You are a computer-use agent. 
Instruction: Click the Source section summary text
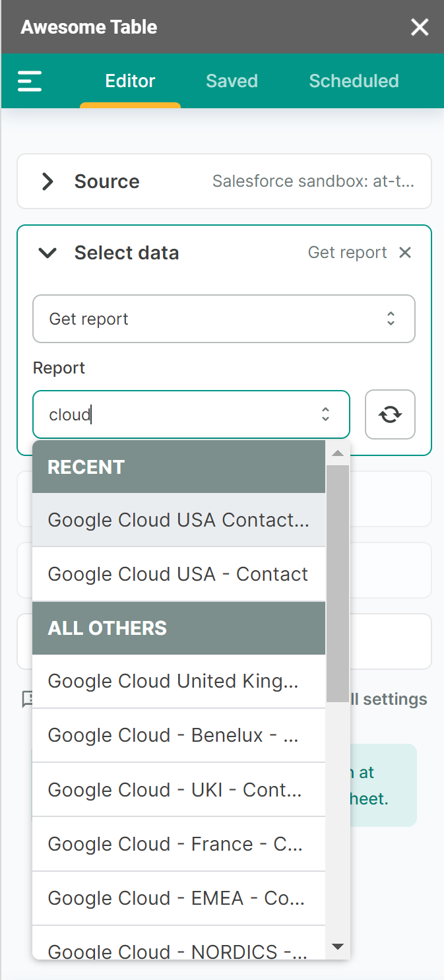coord(313,181)
